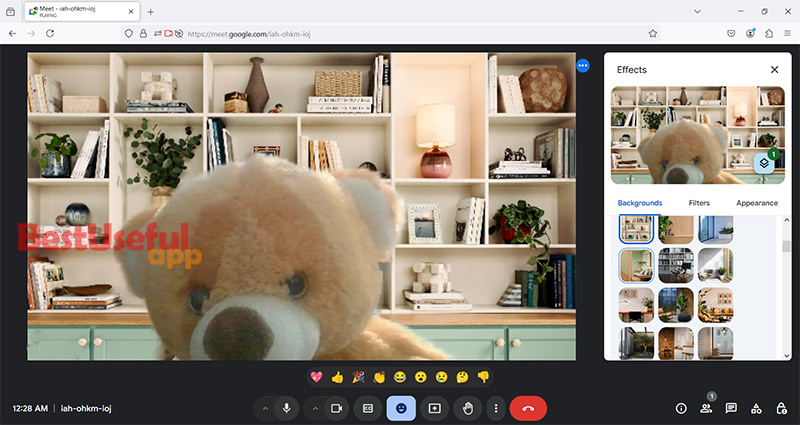Open the applied effects layers button
This screenshot has height=425, width=800.
764,163
